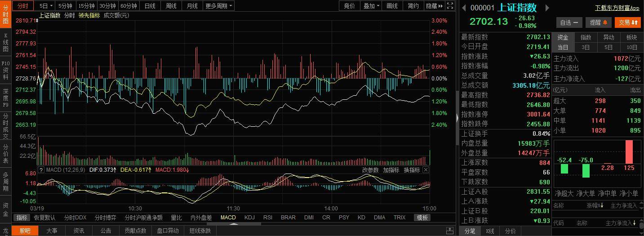The width and height of the screenshot is (644, 236).
Task: Open fullscreen chart view icon
Action: [x=450, y=6]
